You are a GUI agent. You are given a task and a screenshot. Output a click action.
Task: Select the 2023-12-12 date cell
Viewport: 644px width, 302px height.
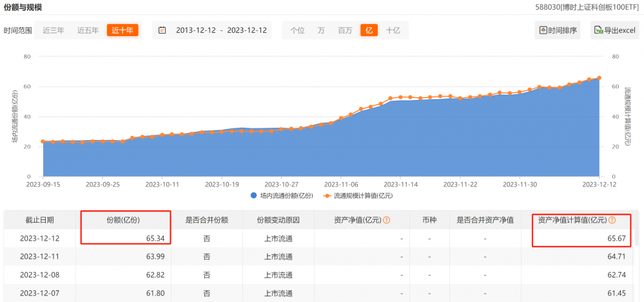[x=39, y=238]
